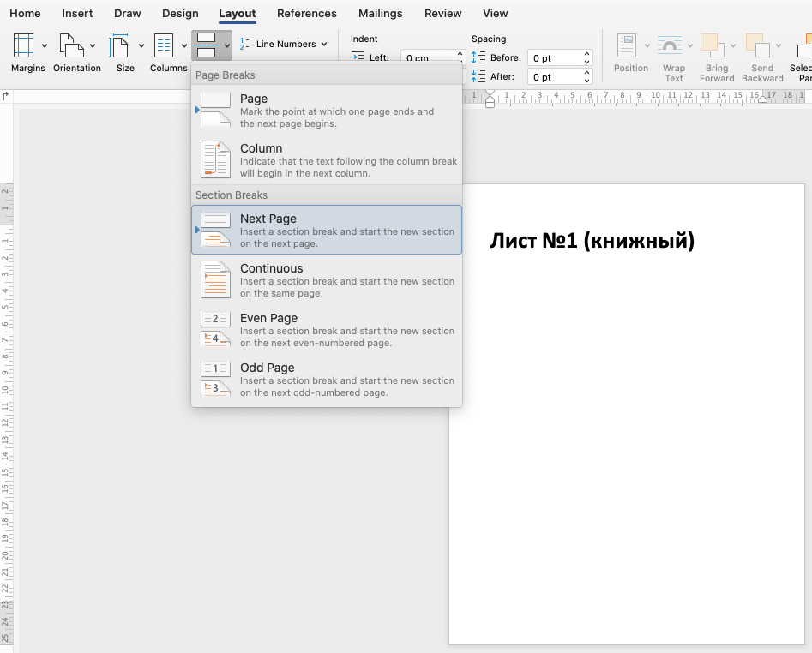Open the References tab
Screen dimensions: 812x653
(307, 14)
